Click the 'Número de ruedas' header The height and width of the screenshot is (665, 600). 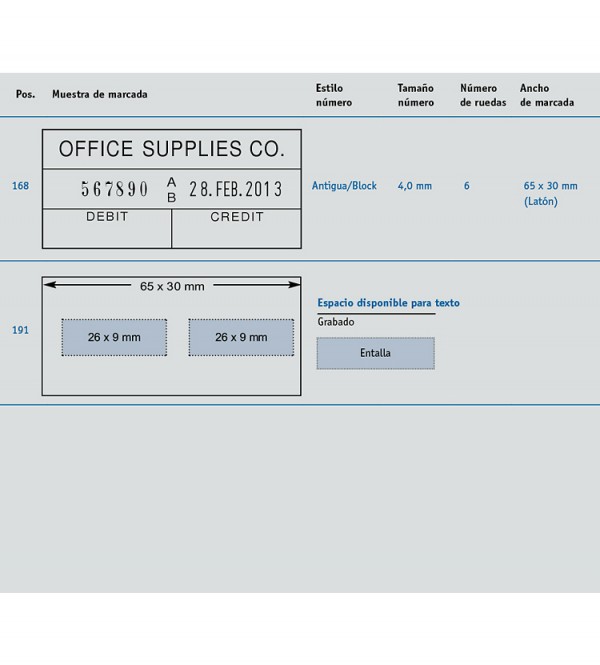click(483, 95)
